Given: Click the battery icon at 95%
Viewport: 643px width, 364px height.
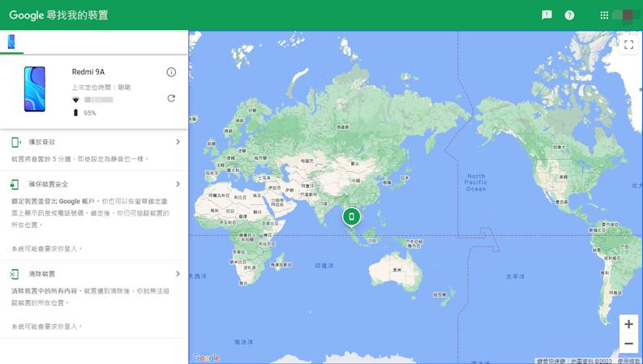Looking at the screenshot, I should [75, 113].
